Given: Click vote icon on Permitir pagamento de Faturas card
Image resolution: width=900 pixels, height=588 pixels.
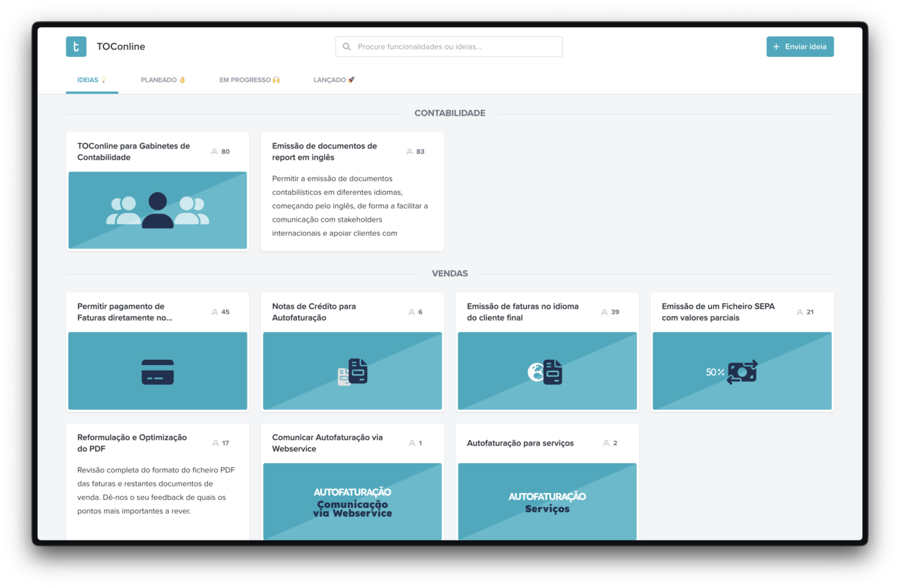Looking at the screenshot, I should [x=215, y=312].
